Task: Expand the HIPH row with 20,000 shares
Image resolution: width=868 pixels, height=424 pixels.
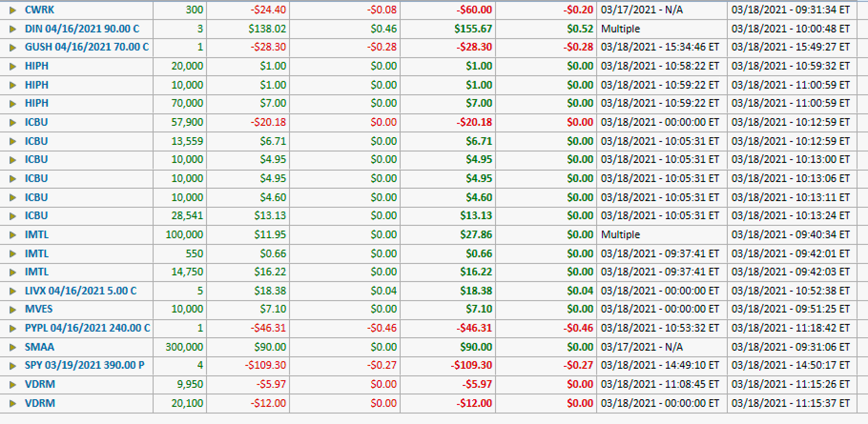Action: [x=13, y=66]
